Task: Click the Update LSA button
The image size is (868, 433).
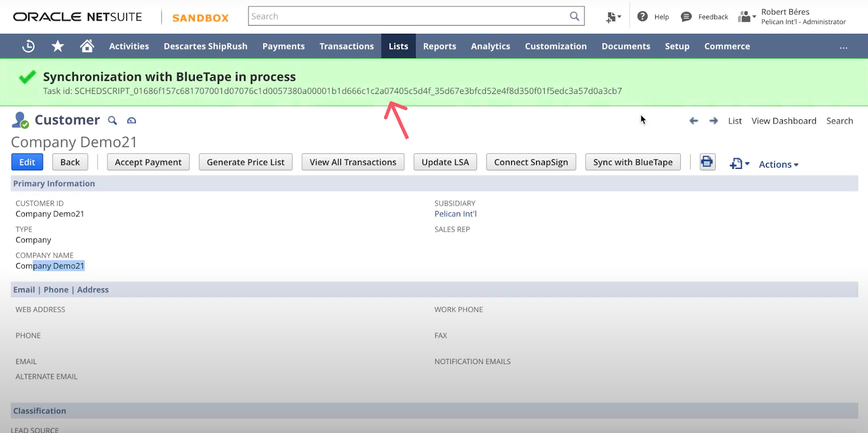Action: [445, 162]
